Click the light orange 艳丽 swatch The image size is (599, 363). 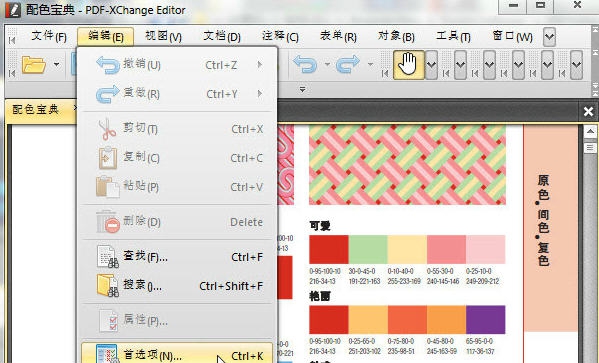[x=368, y=319]
